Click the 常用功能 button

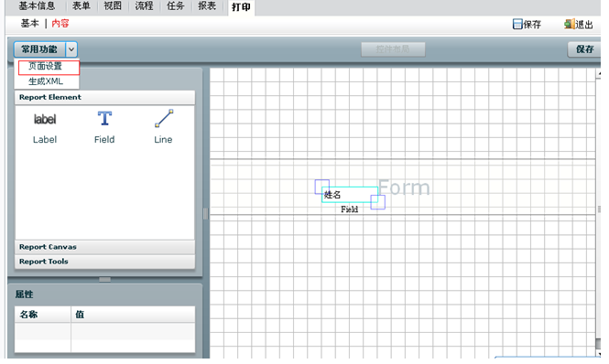pos(39,49)
